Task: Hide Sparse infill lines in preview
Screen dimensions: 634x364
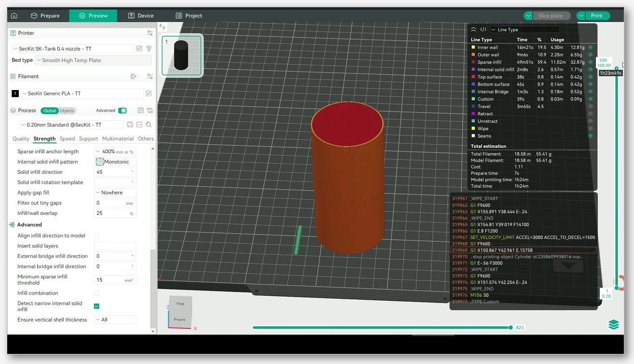Action: click(x=590, y=62)
